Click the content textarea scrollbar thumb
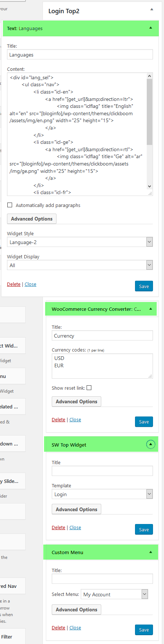Viewport: 164px width, 644px height. click(149, 112)
